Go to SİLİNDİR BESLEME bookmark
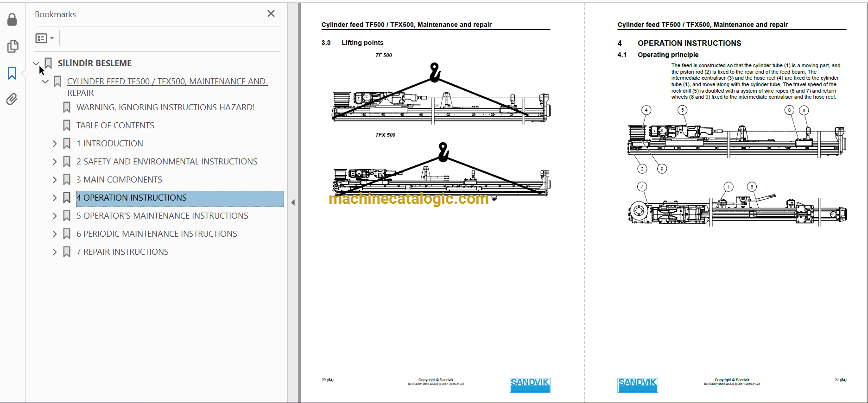This screenshot has height=403, width=868. click(x=95, y=63)
